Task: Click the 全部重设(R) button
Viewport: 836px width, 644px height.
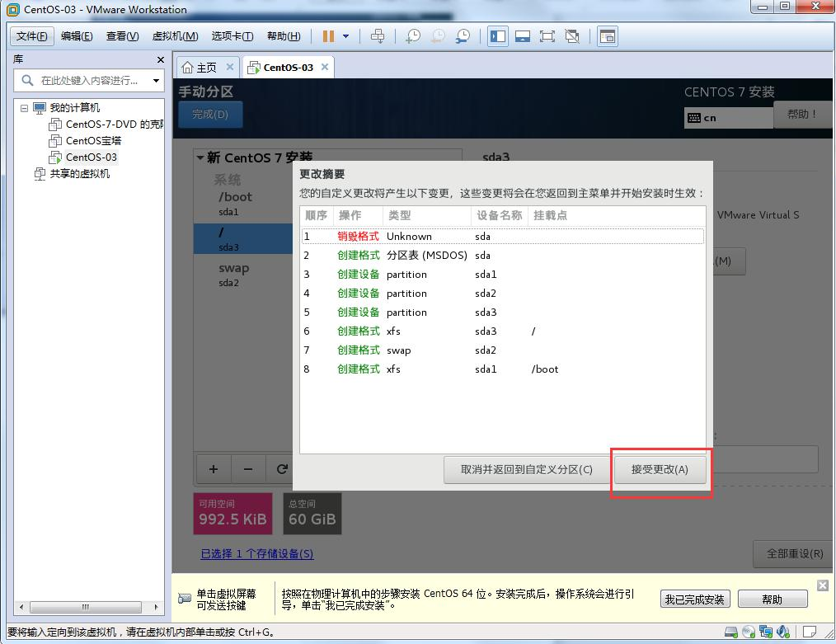Action: pyautogui.click(x=795, y=554)
